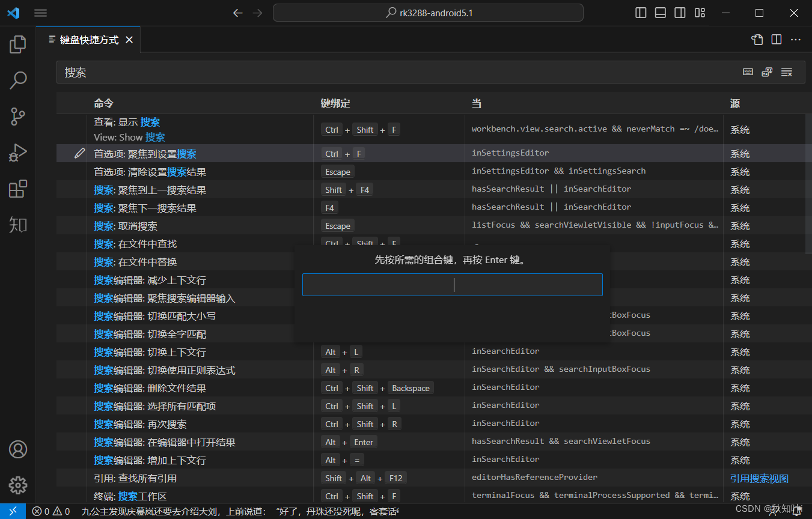Click the 源 column header
812x519 pixels.
[735, 103]
